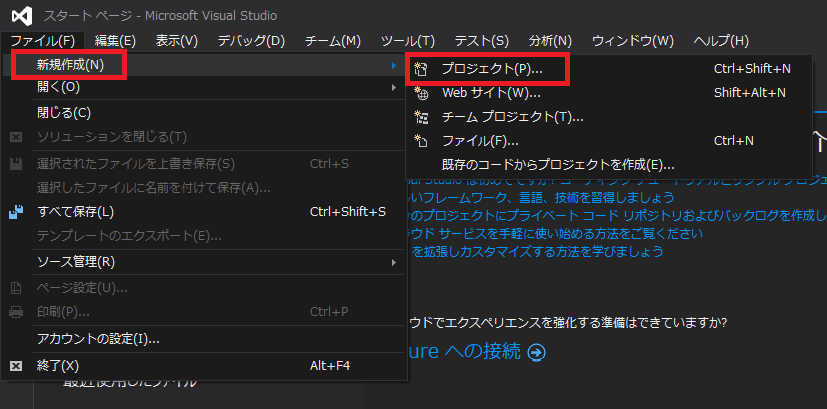Image resolution: width=827 pixels, height=409 pixels.
Task: Select プロジェクト(P)... in submenu
Action: point(608,69)
